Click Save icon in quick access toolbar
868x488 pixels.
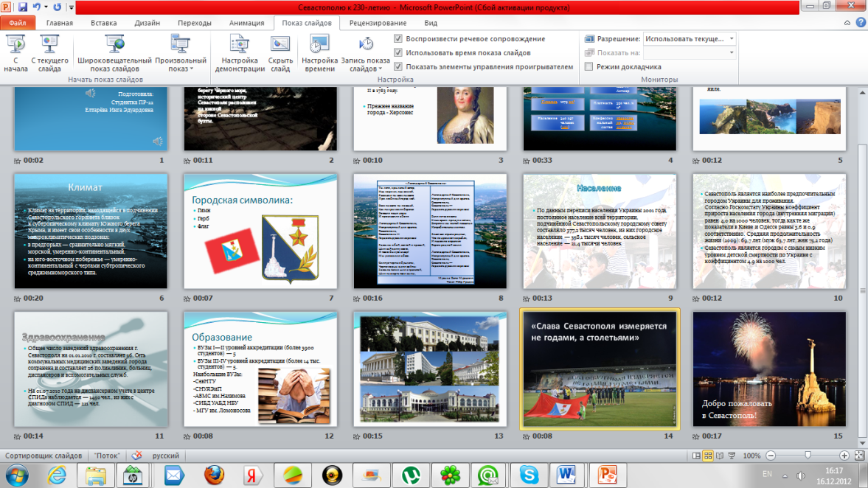[23, 7]
